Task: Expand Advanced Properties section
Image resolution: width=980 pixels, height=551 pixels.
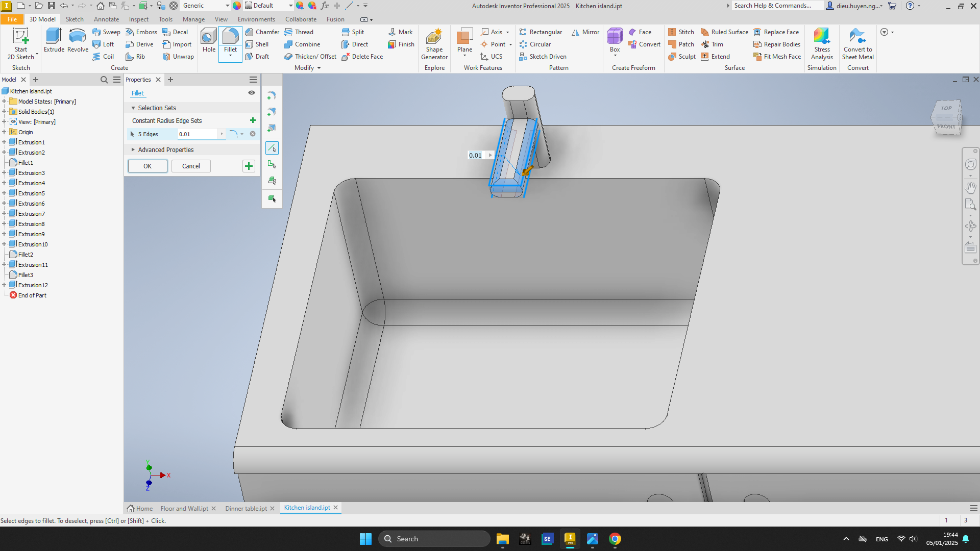Action: (133, 150)
